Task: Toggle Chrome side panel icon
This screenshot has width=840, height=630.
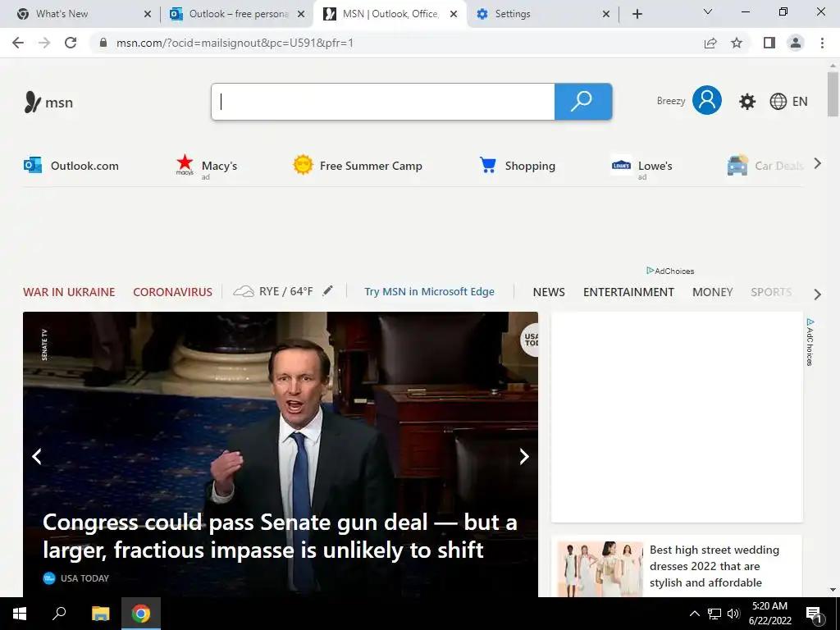Action: 769,43
